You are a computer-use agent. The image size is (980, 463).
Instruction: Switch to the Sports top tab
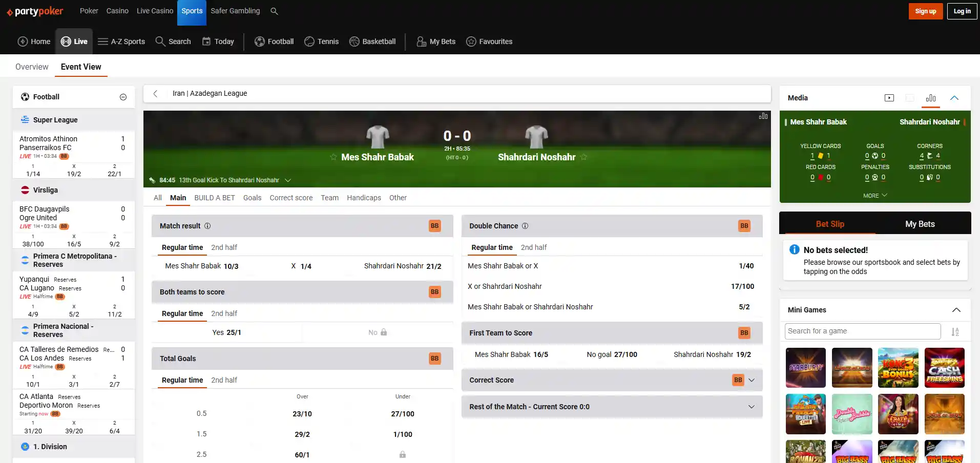click(x=192, y=11)
